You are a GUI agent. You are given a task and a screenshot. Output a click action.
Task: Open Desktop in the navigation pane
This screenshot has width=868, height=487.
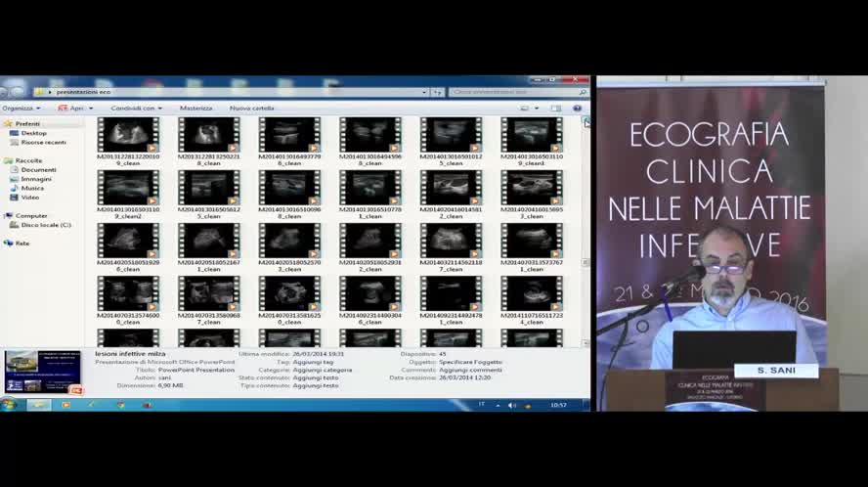[33, 133]
